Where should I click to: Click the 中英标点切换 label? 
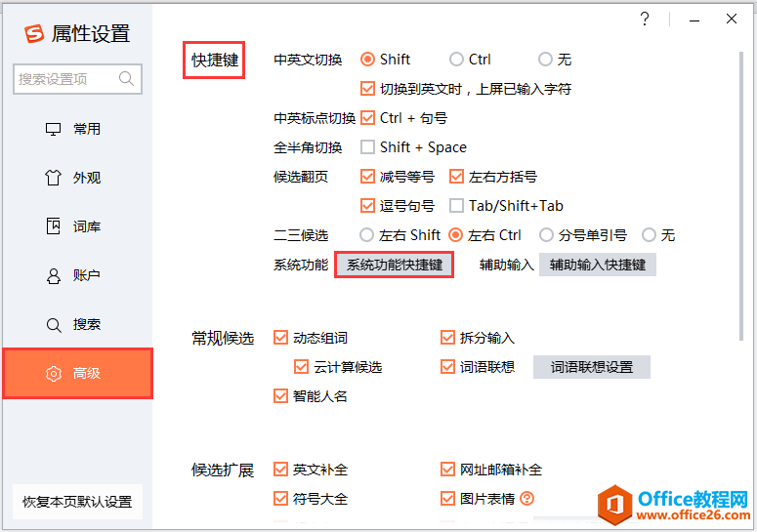click(315, 118)
